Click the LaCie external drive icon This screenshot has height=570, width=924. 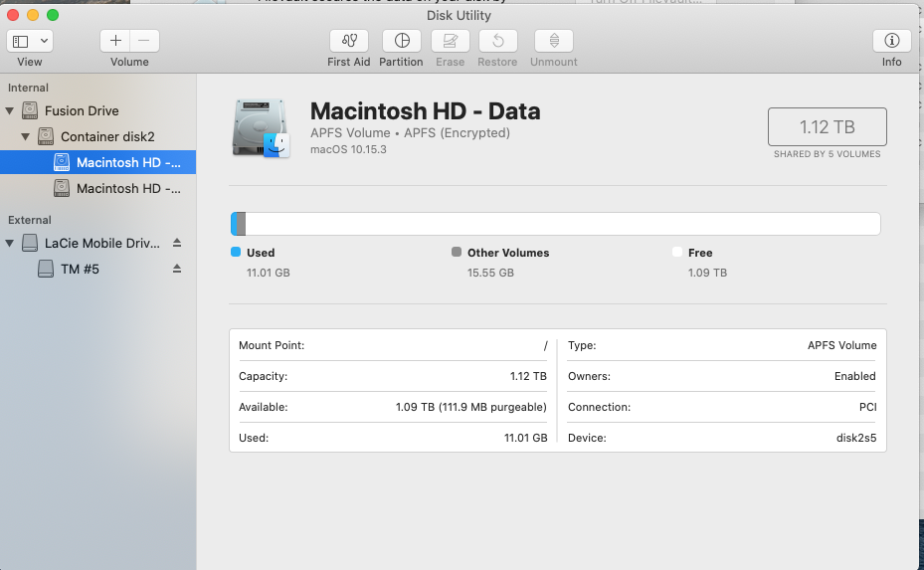click(x=30, y=243)
